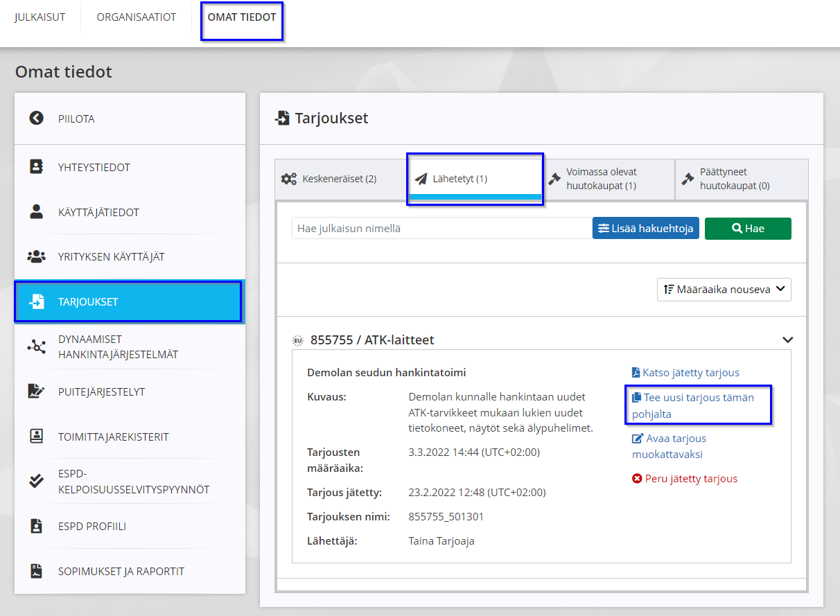Viewport: 840px width, 616px height.
Task: Expand Lisää hakuehtoja search filters
Action: pos(645,228)
